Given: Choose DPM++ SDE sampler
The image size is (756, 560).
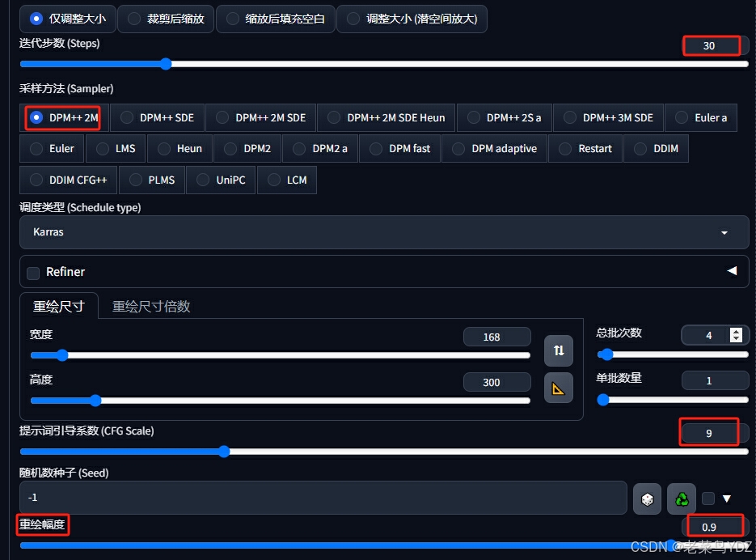Looking at the screenshot, I should pos(157,118).
